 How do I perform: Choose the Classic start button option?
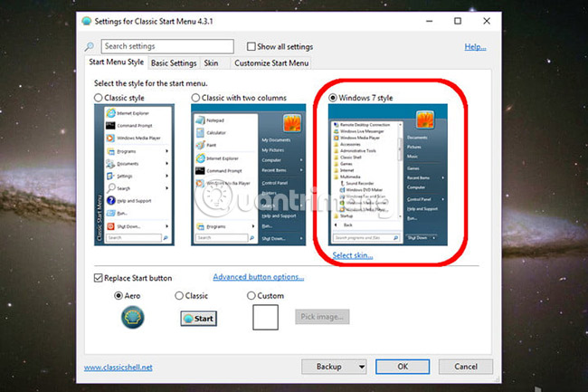pyautogui.click(x=179, y=296)
